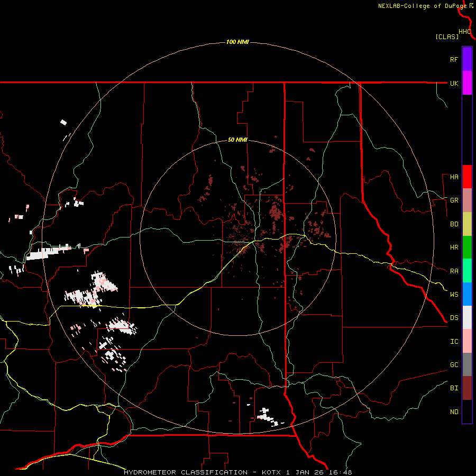
Task: Select the blue WS legend swatch
Action: 467,294
